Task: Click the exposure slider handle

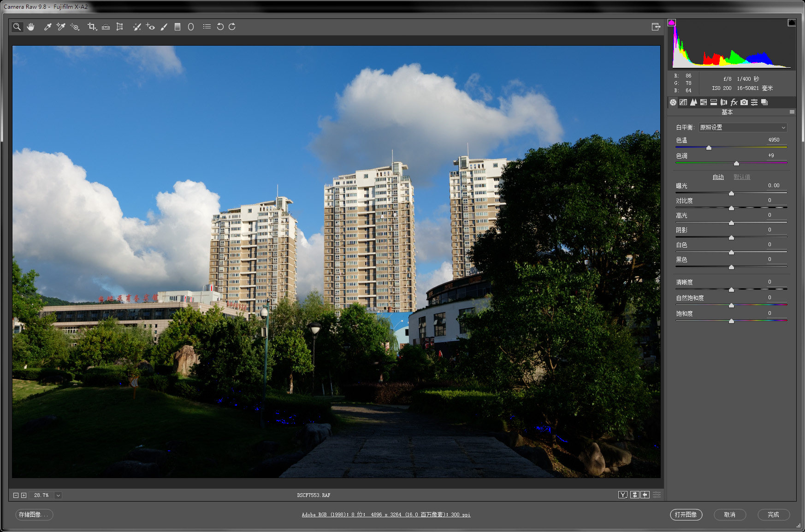Action: (731, 193)
